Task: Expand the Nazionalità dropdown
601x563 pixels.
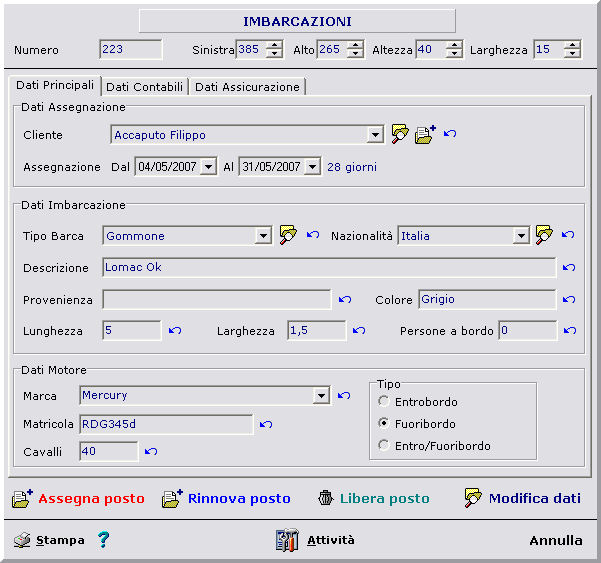Action: [521, 235]
